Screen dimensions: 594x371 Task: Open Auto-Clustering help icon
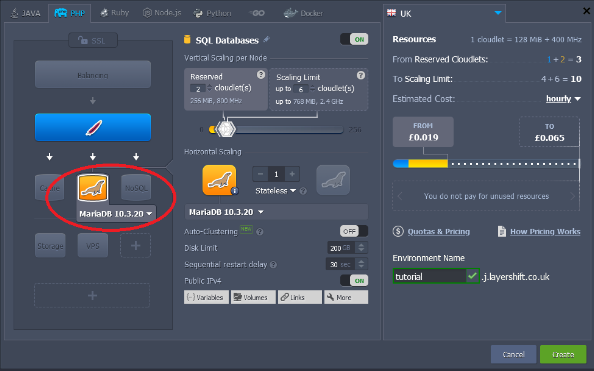[x=259, y=232]
